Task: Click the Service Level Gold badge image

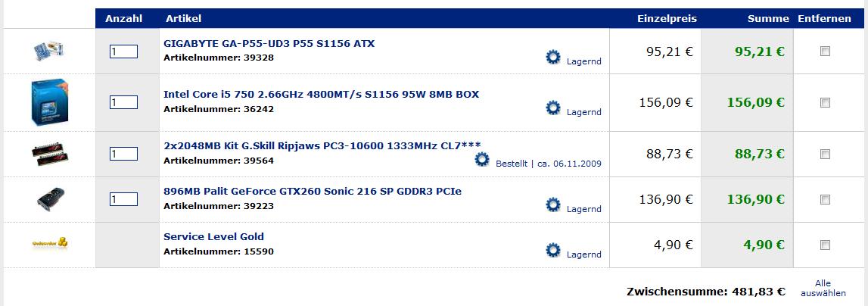Action: 49,243
